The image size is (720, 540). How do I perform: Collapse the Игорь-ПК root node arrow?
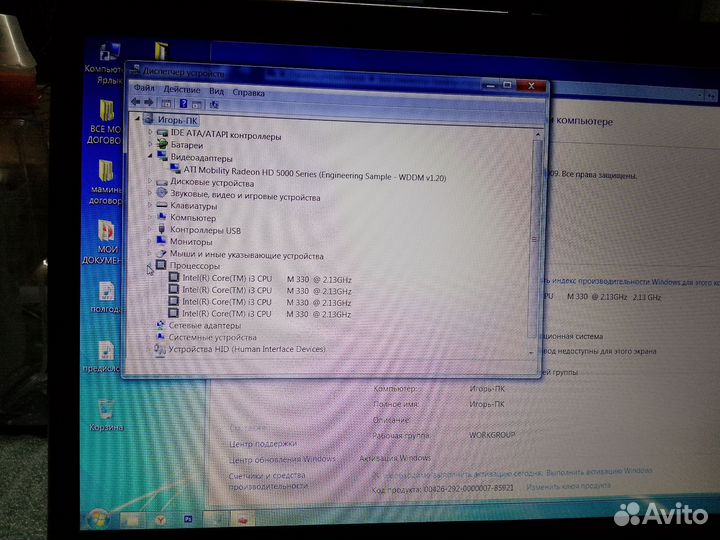point(137,119)
